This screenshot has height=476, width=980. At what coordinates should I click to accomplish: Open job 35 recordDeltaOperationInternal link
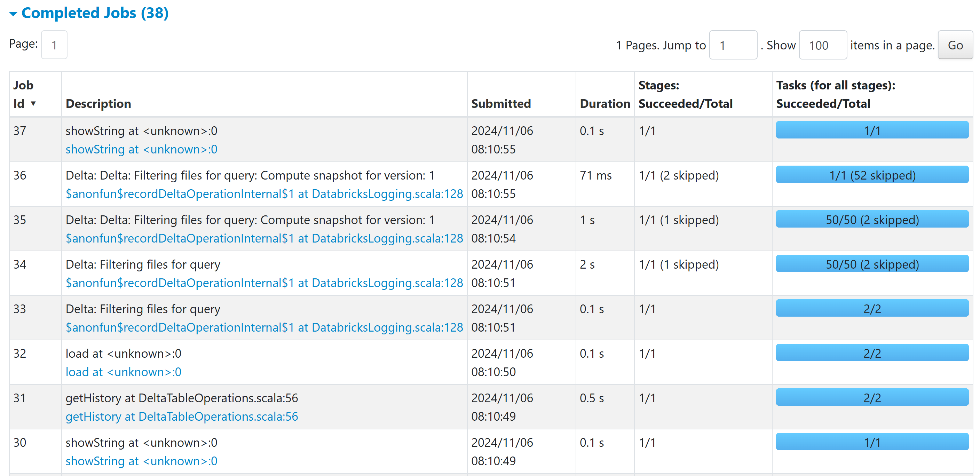pyautogui.click(x=264, y=238)
